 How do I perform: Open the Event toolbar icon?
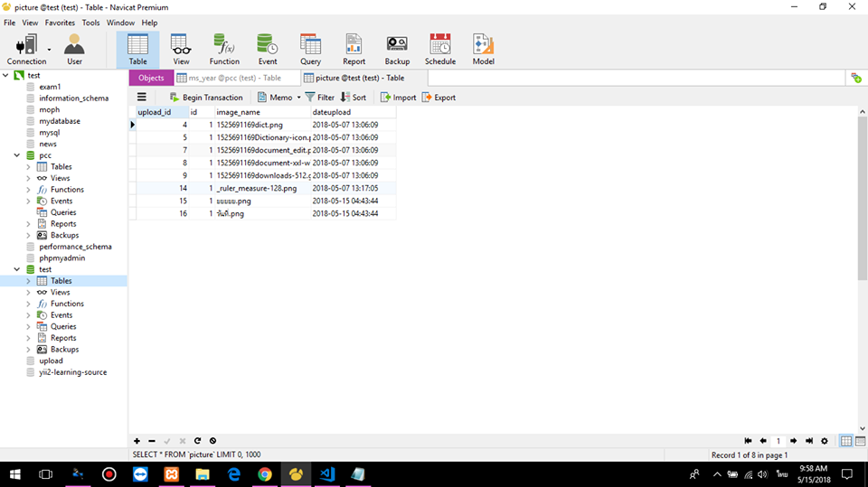click(x=268, y=49)
